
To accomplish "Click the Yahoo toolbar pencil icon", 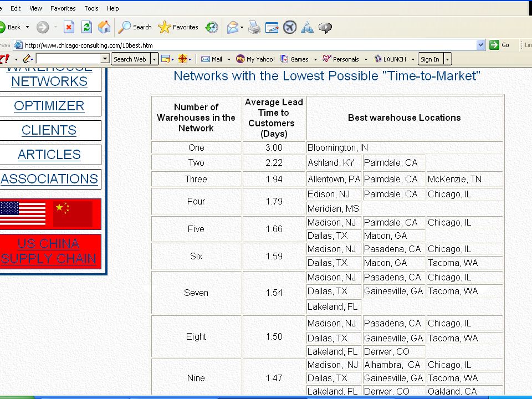I will coord(27,59).
